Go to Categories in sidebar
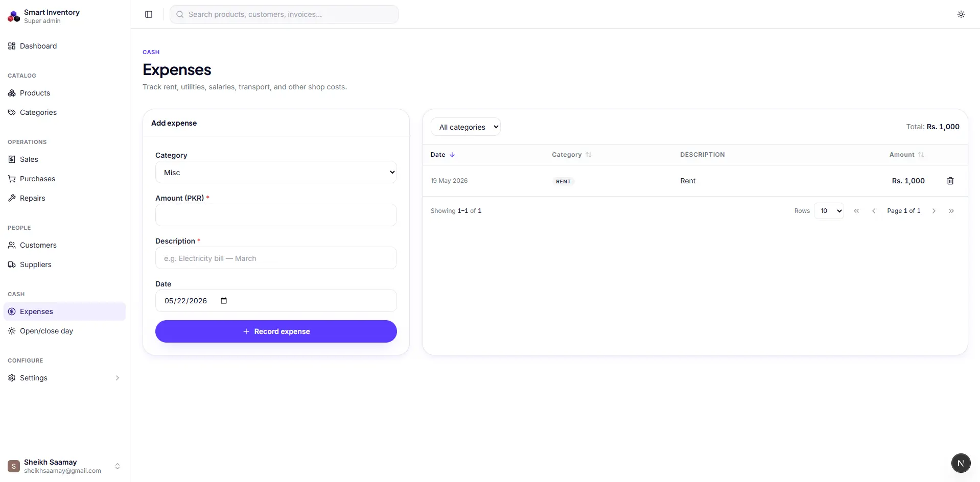980x482 pixels. pos(64,112)
